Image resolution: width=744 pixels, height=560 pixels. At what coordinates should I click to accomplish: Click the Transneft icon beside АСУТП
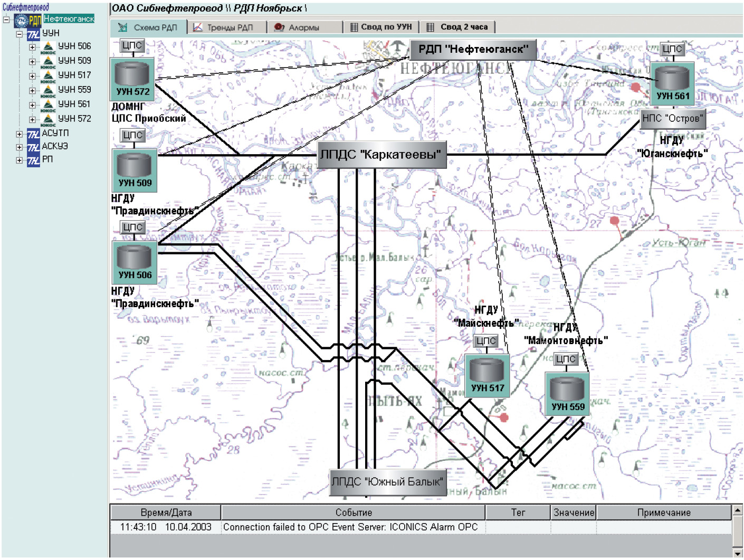tap(33, 134)
